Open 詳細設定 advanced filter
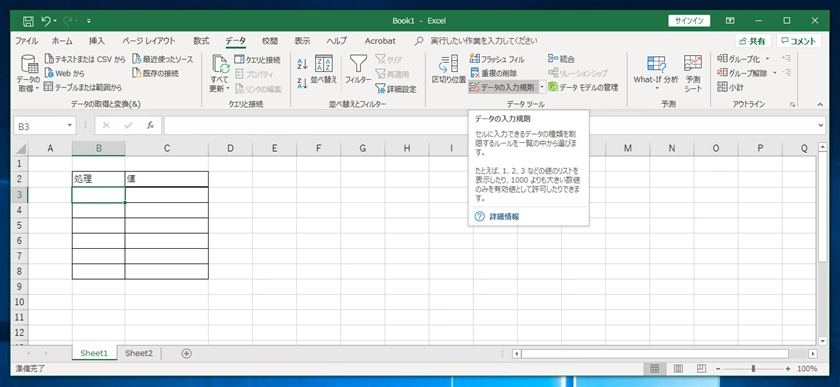840x387 pixels. pos(396,89)
